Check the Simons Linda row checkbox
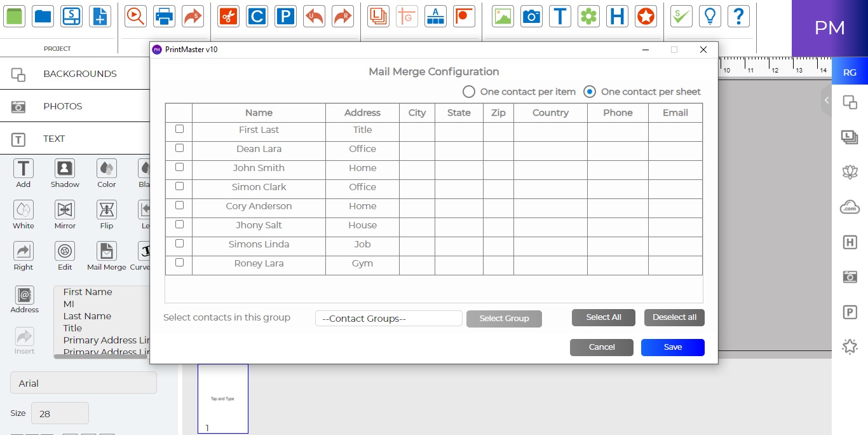The height and width of the screenshot is (435, 868). [179, 244]
